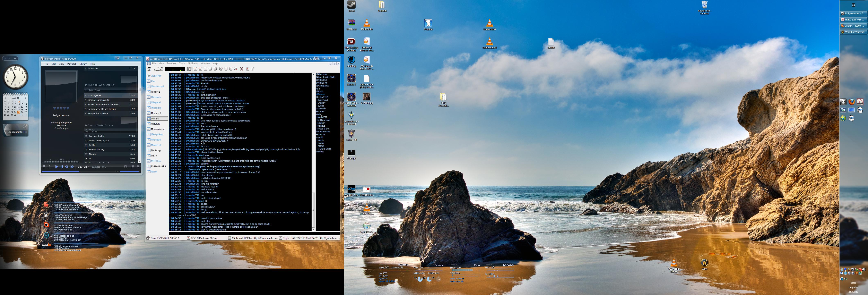Advance calendar gadget to next month

click(x=26, y=98)
